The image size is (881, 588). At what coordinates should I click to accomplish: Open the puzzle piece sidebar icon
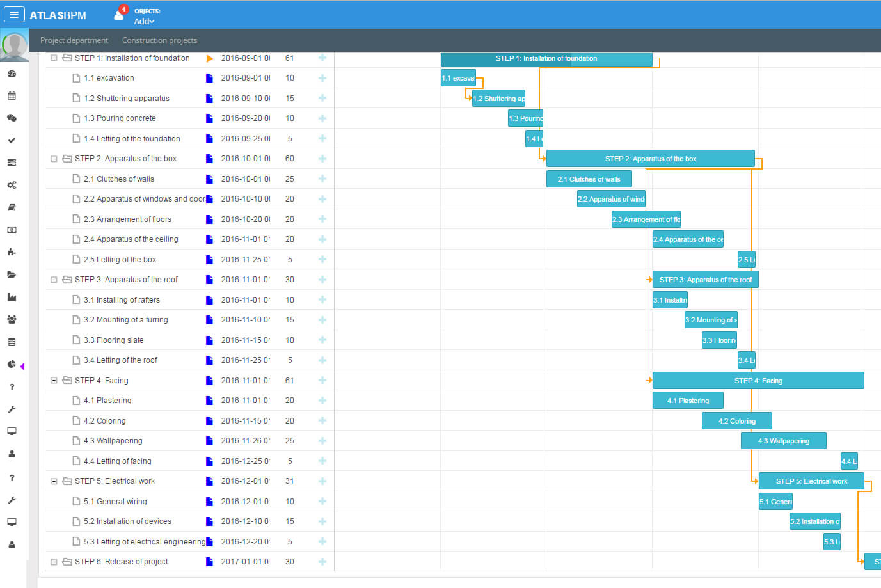pyautogui.click(x=12, y=252)
